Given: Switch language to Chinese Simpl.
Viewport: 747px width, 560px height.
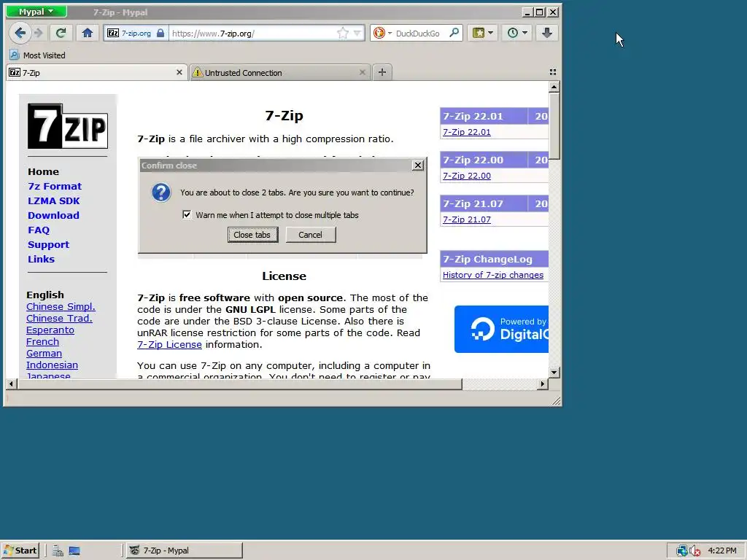Looking at the screenshot, I should coord(61,307).
